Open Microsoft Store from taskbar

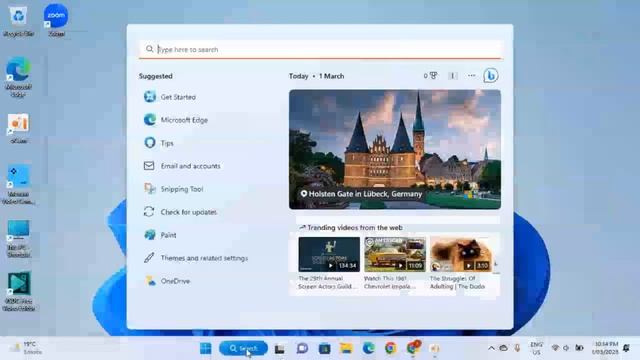pos(324,349)
